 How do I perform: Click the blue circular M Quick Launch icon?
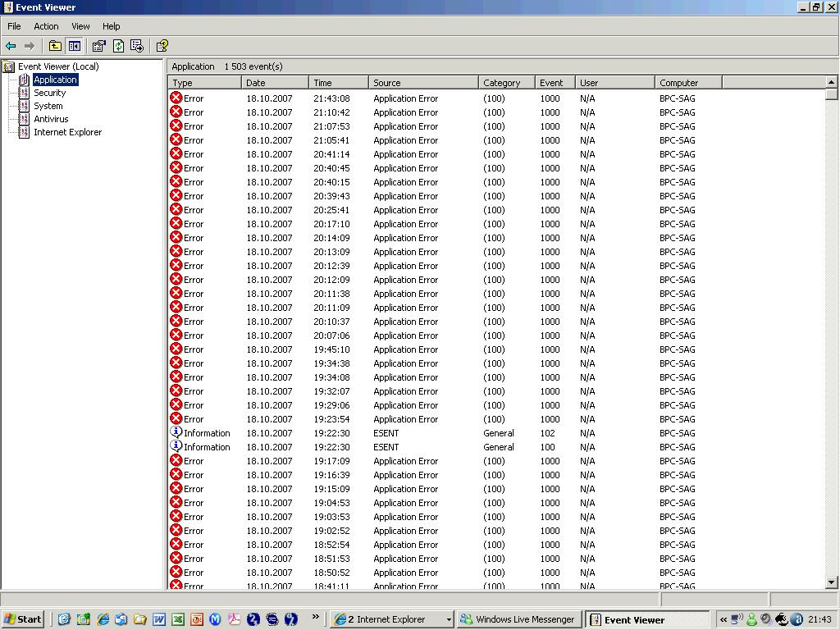pos(216,619)
